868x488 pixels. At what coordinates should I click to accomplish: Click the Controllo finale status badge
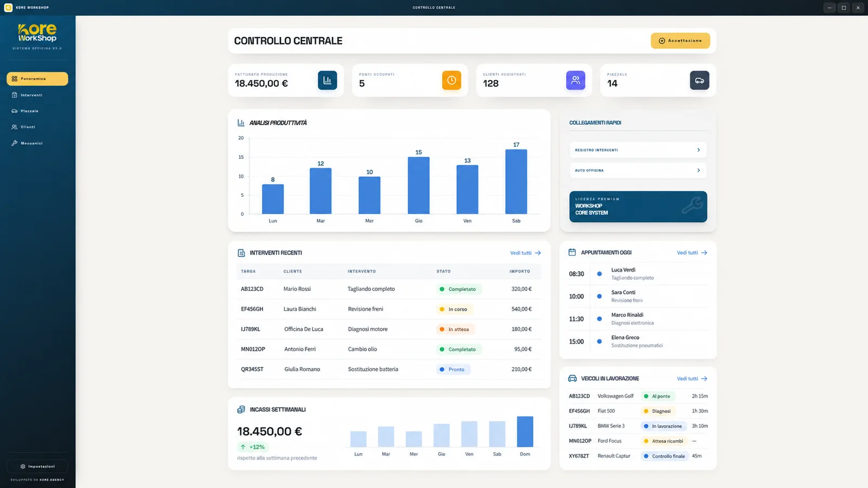click(665, 456)
